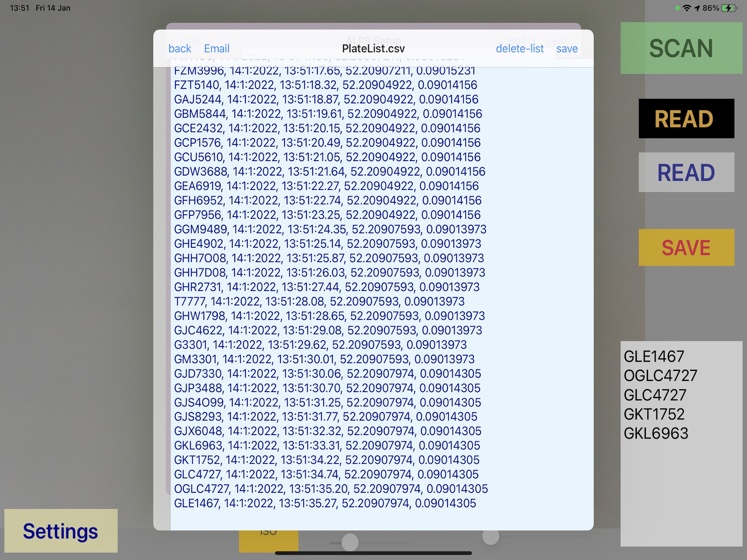
Task: Tap the back navigation button
Action: click(179, 48)
